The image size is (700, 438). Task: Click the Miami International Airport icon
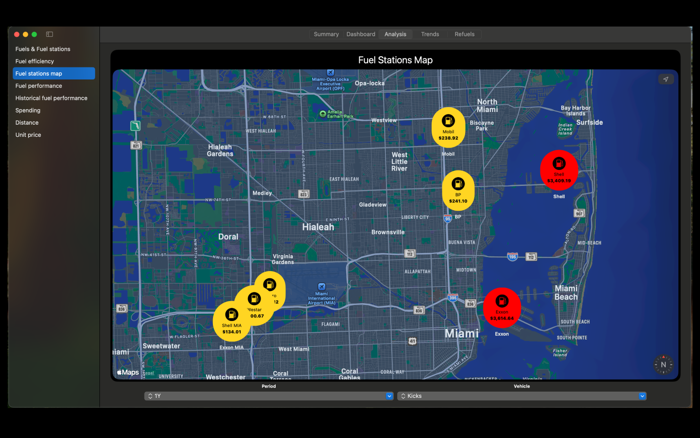tap(321, 287)
